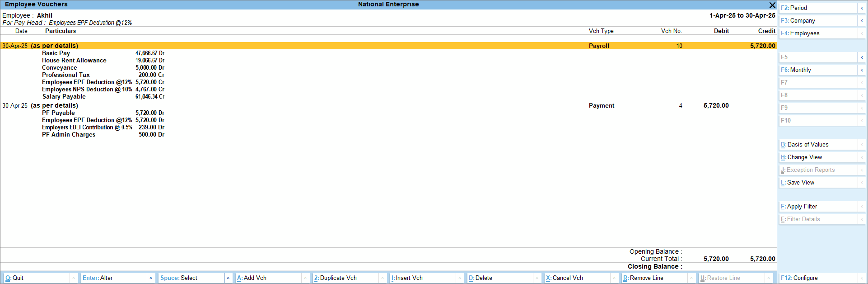The image size is (868, 284).
Task: Click the arrow beside F2: Period
Action: pyautogui.click(x=862, y=8)
